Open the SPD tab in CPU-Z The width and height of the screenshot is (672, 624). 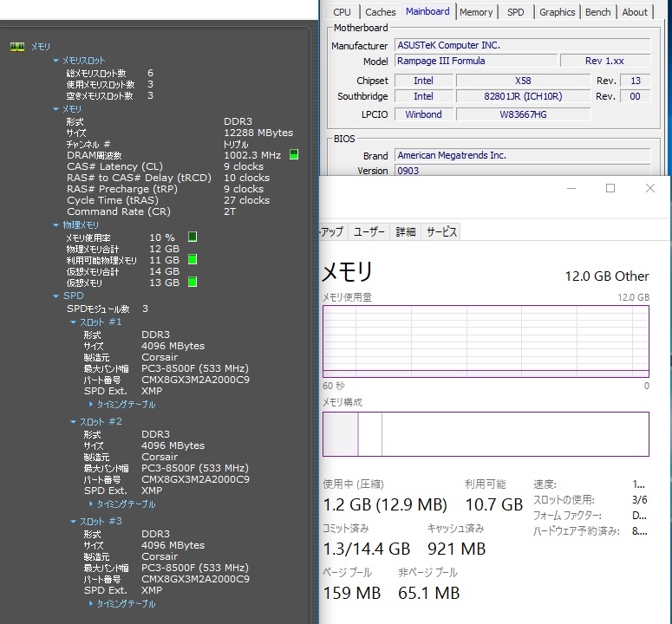tap(515, 12)
